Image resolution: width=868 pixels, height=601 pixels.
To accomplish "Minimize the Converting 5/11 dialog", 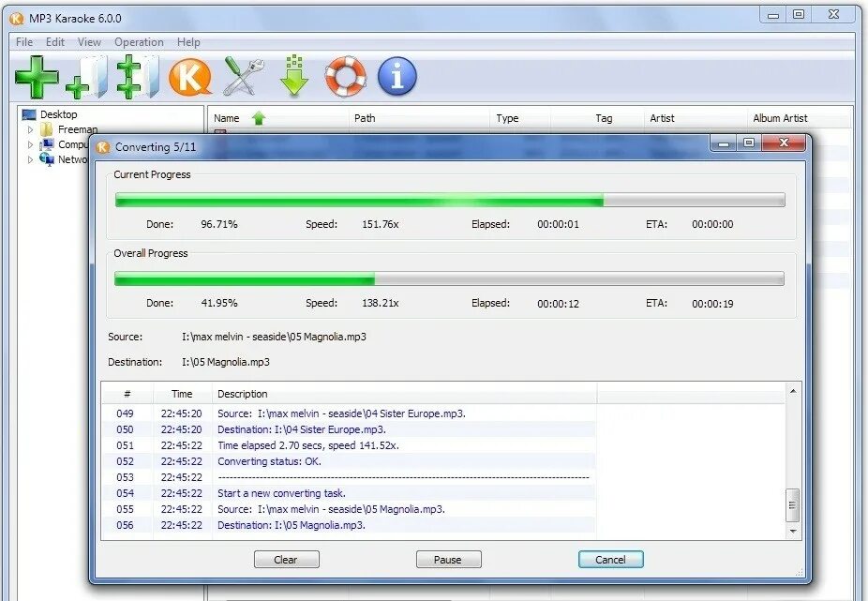I will coord(724,143).
